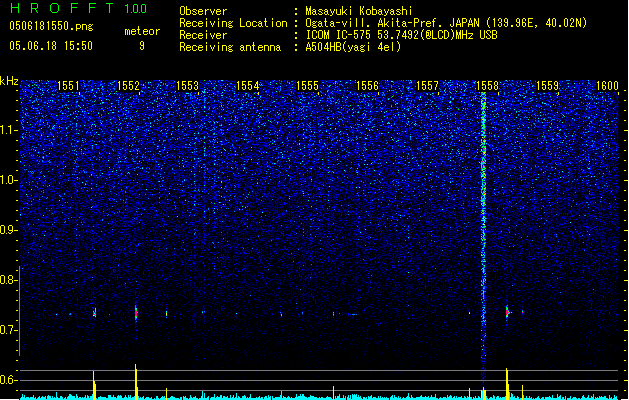Viewport: 629px width, 400px height.
Task: Select the file name 0506181550.png
Action: click(x=51, y=26)
